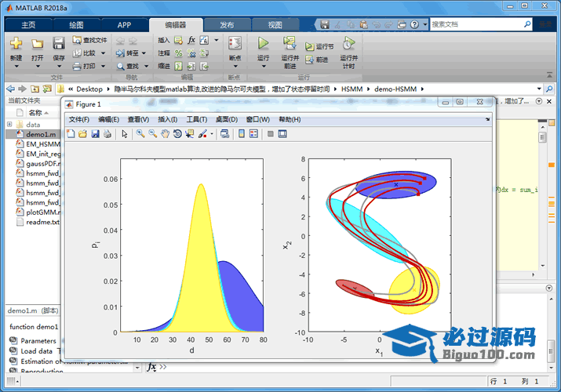Screen dimensions: 561x392
Task: Open 插入(I) menu in Figure 1
Action: pyautogui.click(x=167, y=119)
